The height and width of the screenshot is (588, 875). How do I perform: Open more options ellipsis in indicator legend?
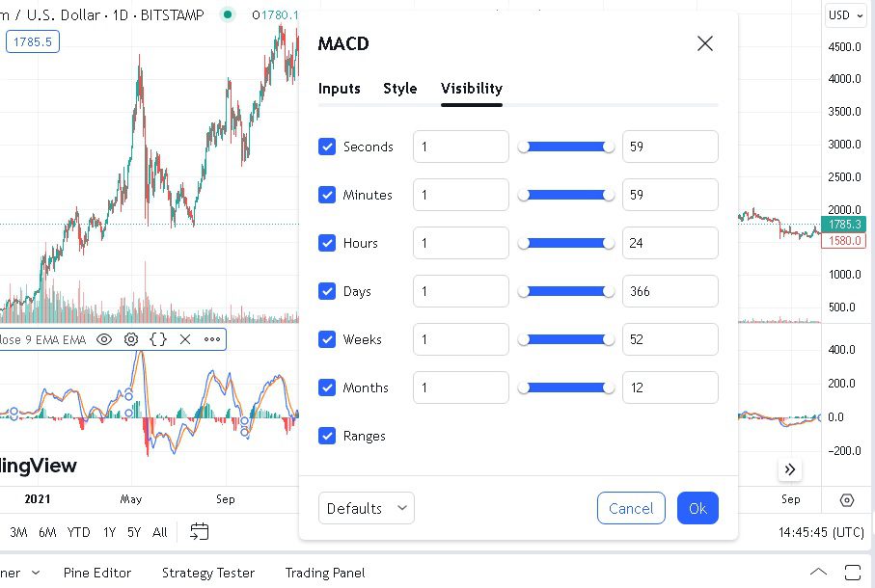[212, 339]
